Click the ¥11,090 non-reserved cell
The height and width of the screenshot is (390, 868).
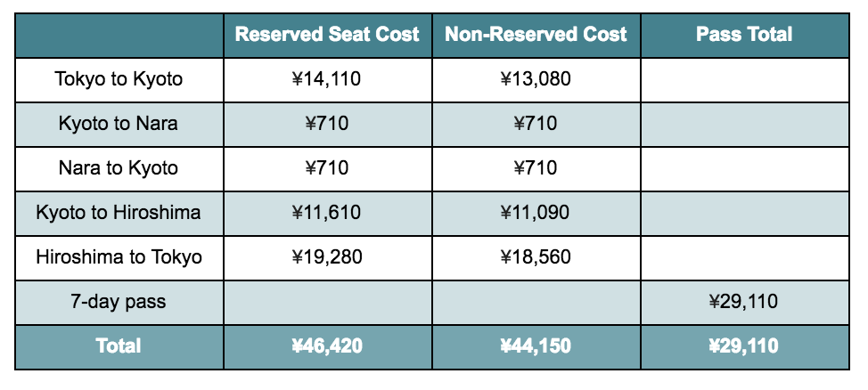pos(536,214)
